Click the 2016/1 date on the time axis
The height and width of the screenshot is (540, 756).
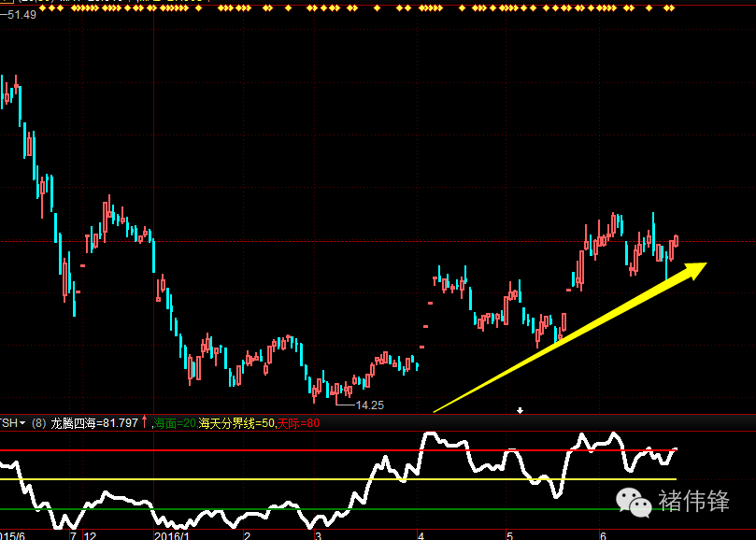[172, 535]
